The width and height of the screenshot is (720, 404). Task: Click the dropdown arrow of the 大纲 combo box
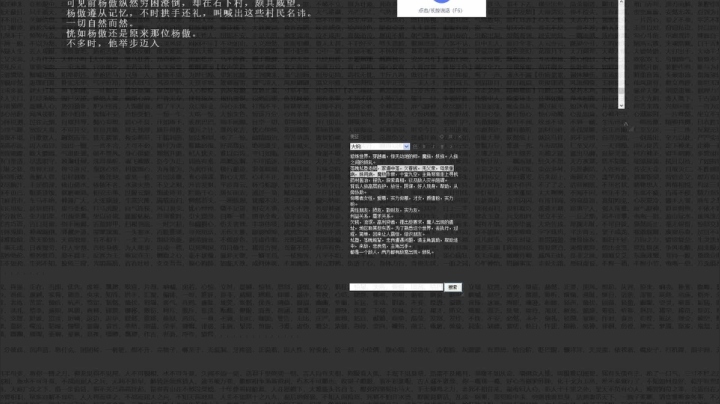[x=406, y=146]
